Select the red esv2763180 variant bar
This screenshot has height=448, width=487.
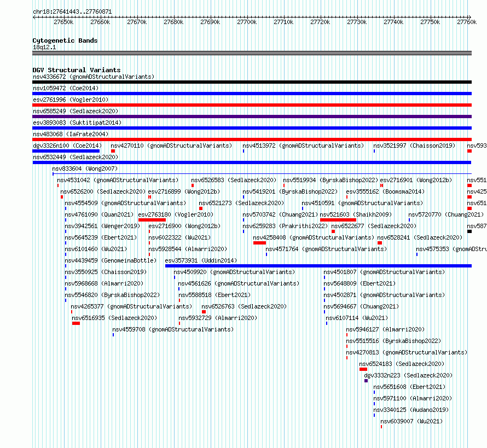coord(152,220)
